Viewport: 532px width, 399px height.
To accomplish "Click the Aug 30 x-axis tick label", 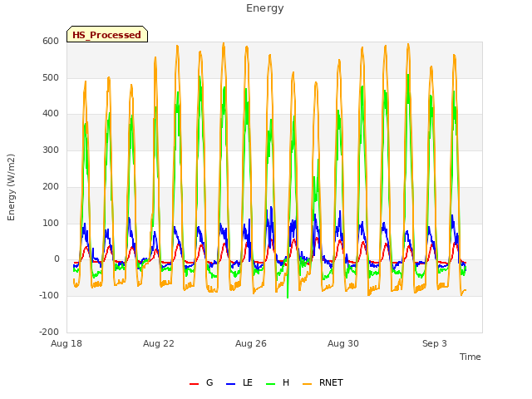I will (x=343, y=343).
